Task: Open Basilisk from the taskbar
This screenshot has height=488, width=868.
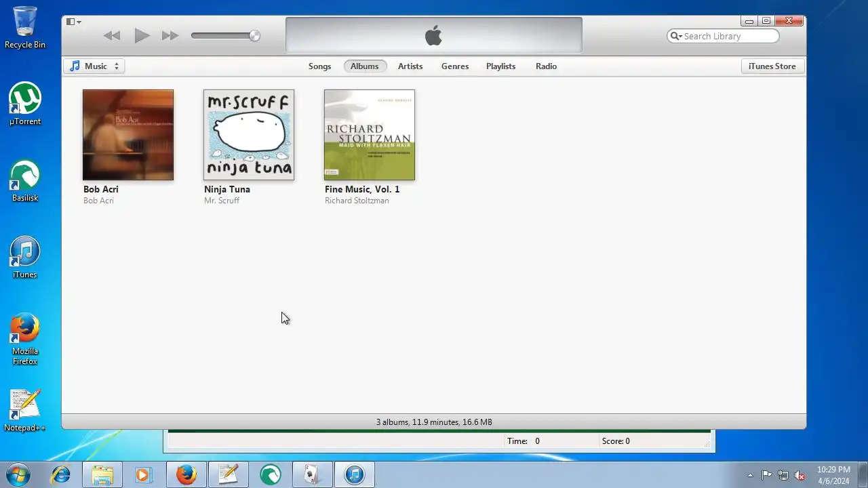Action: (270, 474)
